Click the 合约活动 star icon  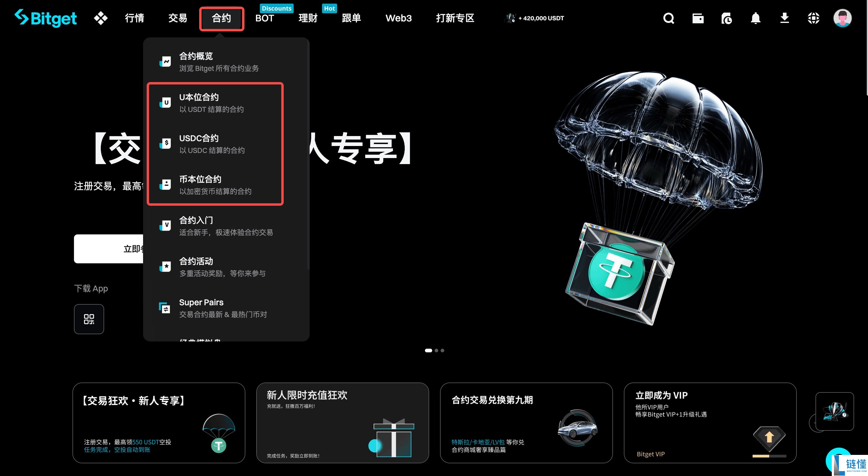click(x=165, y=266)
